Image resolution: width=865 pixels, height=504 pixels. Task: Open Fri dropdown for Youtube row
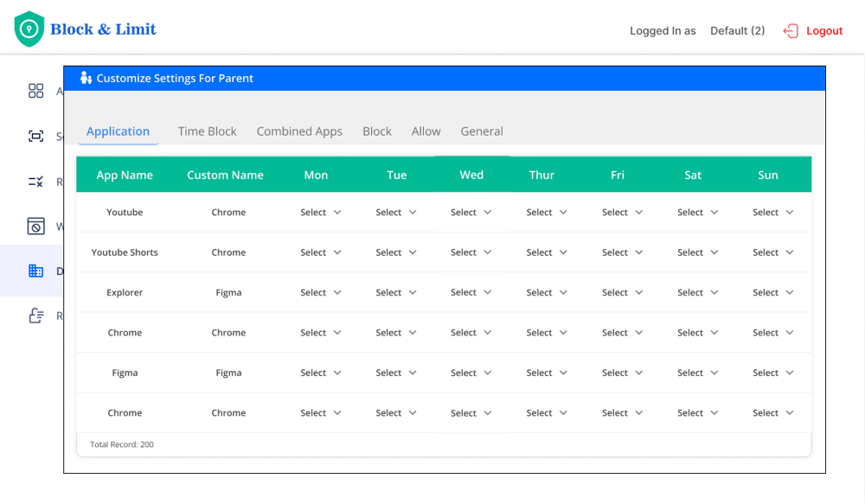(x=622, y=213)
